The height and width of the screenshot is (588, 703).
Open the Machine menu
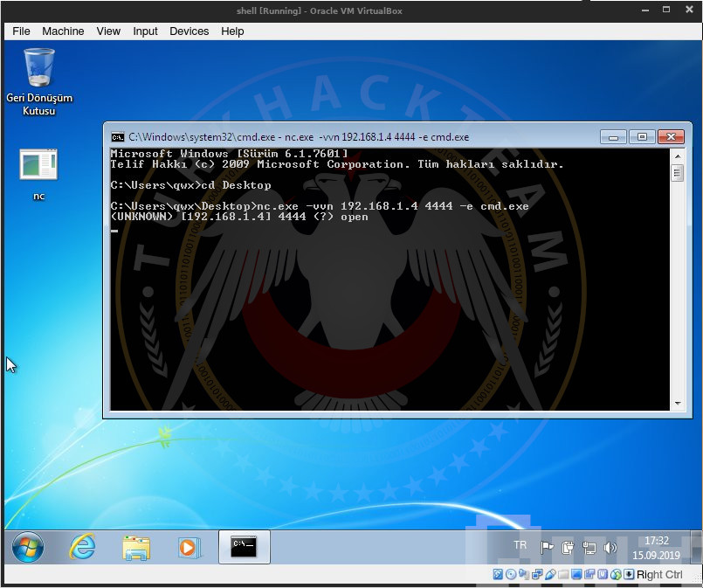tap(63, 31)
